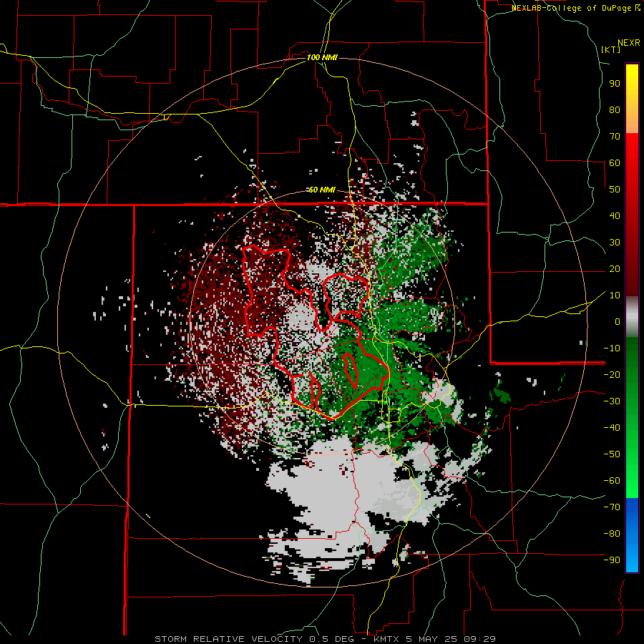
Task: Click the '20' value on the velocity scale
Action: point(615,268)
